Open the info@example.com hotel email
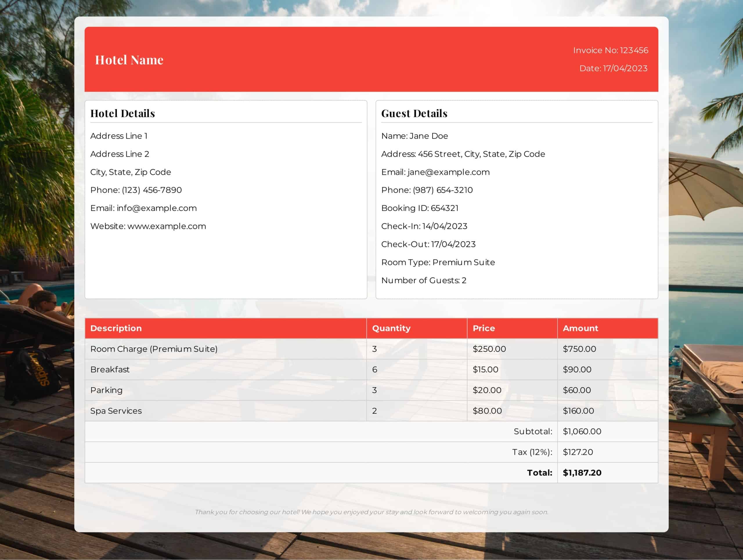Image resolution: width=743 pixels, height=560 pixels. click(x=156, y=208)
